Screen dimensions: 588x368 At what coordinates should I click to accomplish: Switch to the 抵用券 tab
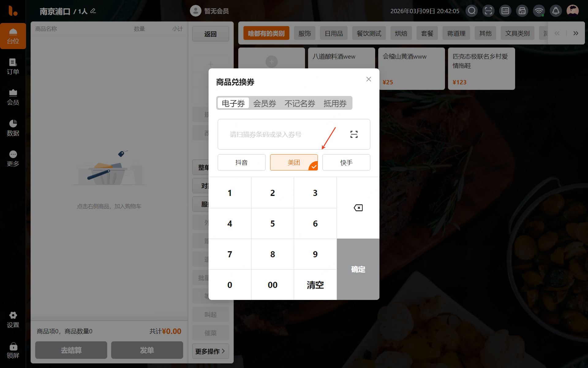coord(335,103)
